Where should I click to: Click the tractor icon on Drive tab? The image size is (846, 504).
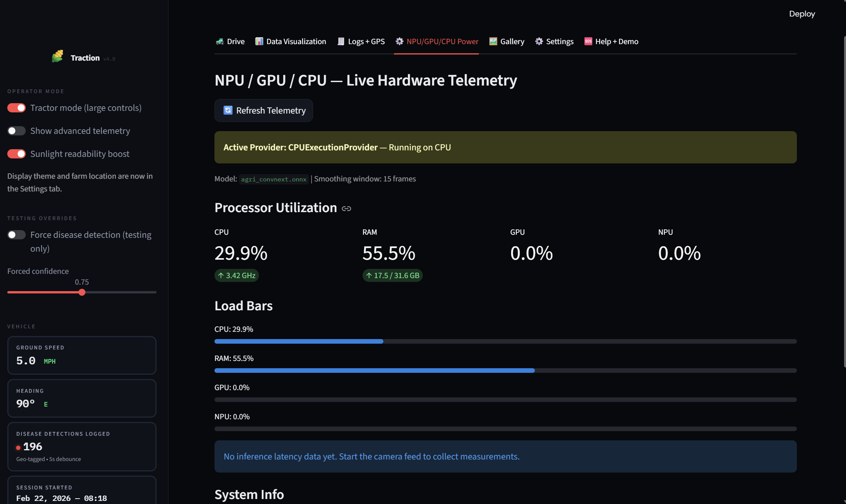220,41
